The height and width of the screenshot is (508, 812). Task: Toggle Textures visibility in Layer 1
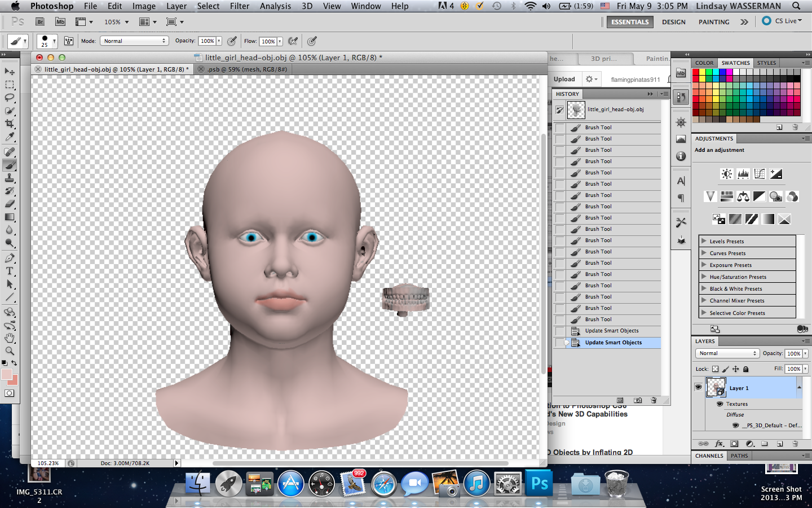(720, 404)
